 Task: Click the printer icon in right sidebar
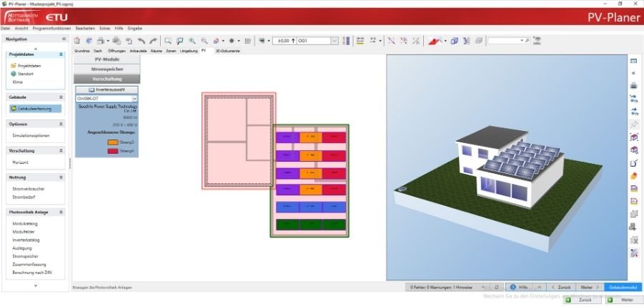coord(633,86)
